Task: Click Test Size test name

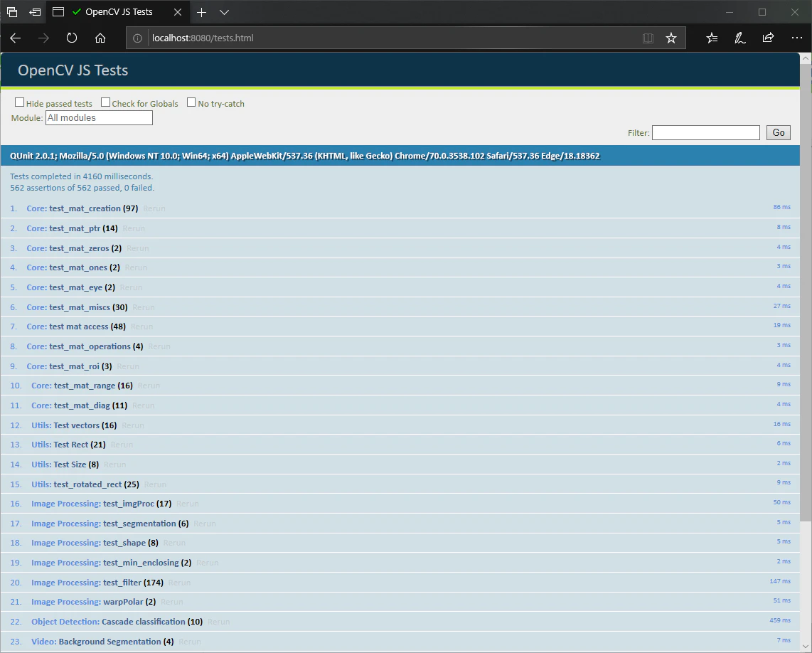Action: point(70,464)
